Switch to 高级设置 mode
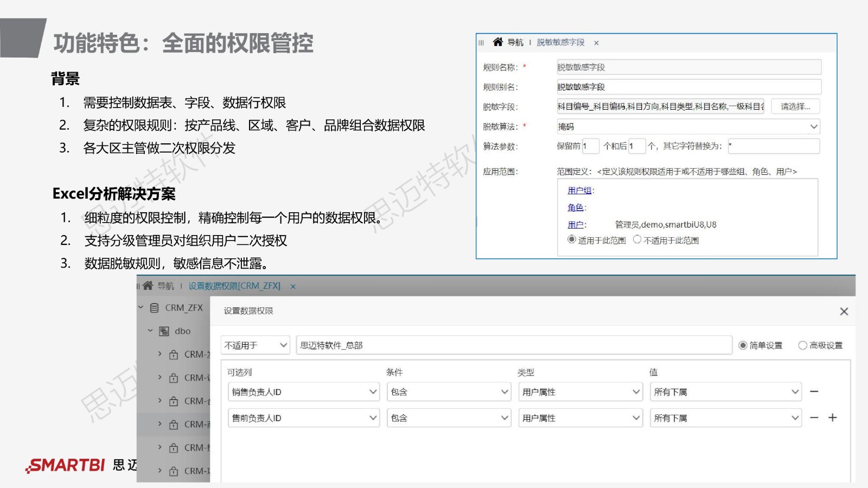 point(802,345)
